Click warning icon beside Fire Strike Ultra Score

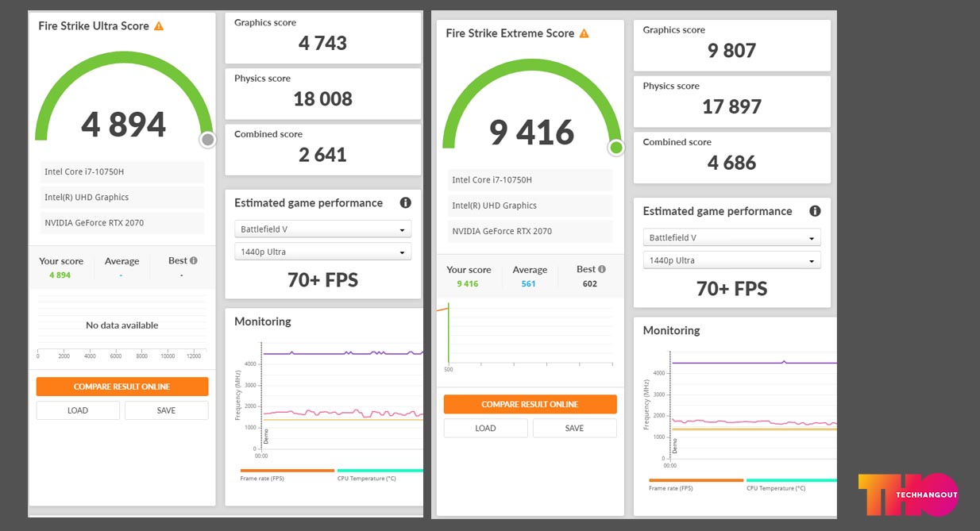[x=159, y=26]
